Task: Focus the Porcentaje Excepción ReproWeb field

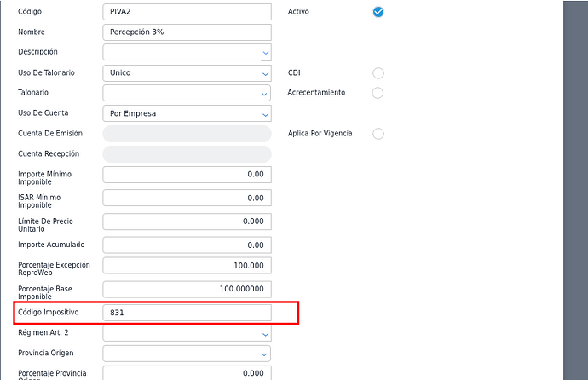Action: pyautogui.click(x=187, y=266)
